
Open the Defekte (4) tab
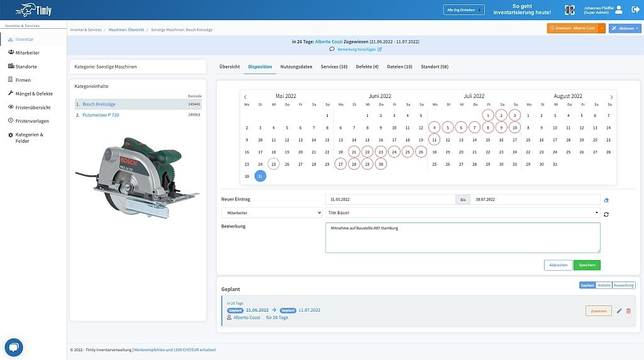tap(367, 67)
